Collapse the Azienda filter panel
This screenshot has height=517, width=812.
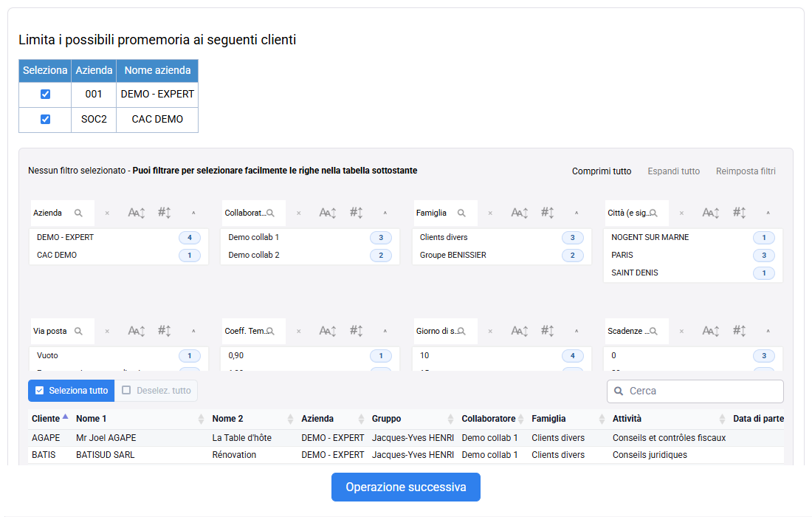193,213
